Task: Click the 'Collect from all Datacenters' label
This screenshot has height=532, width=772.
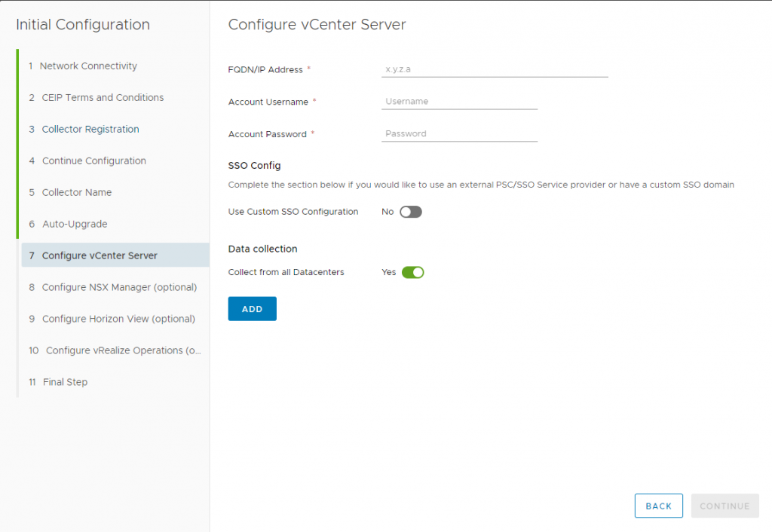Action: [x=286, y=272]
